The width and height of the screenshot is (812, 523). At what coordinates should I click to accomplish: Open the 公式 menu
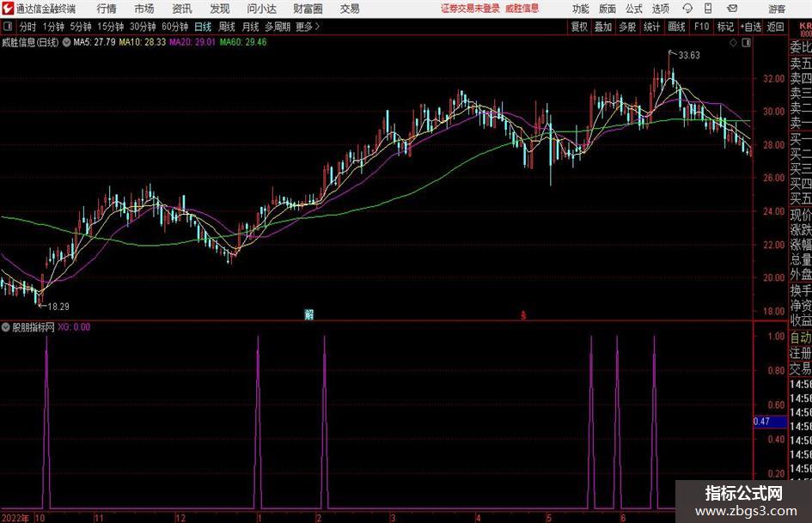(634, 9)
